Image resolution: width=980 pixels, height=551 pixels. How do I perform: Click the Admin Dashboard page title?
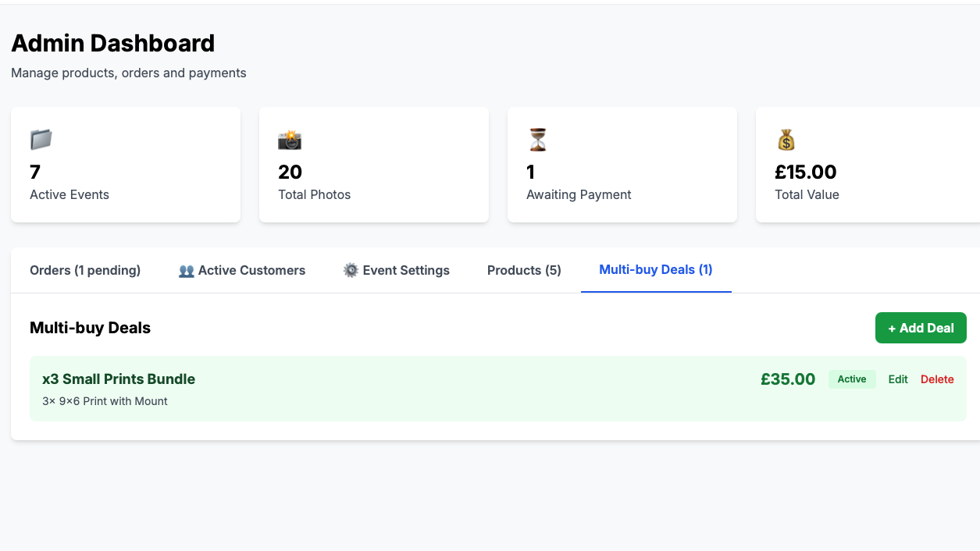pyautogui.click(x=113, y=43)
